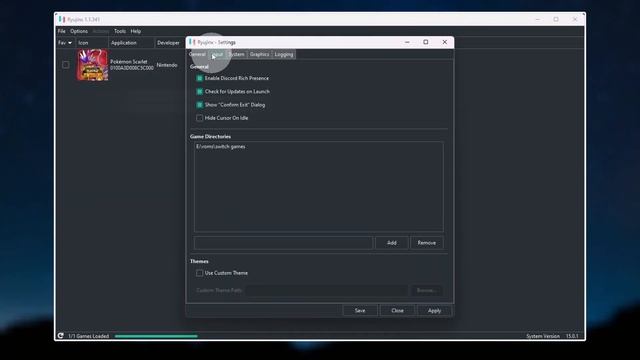The image size is (640, 360).
Task: Uncheck Check for Updates on Launch
Action: pos(200,91)
